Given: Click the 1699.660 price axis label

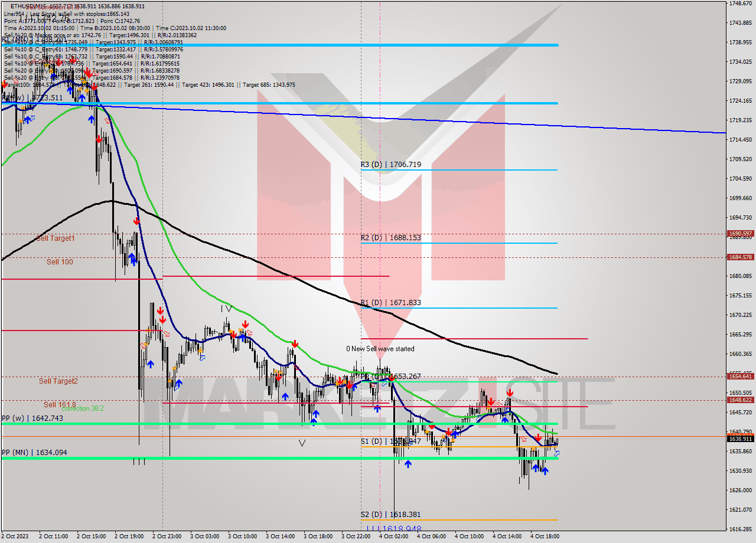Looking at the screenshot, I should pyautogui.click(x=740, y=198).
